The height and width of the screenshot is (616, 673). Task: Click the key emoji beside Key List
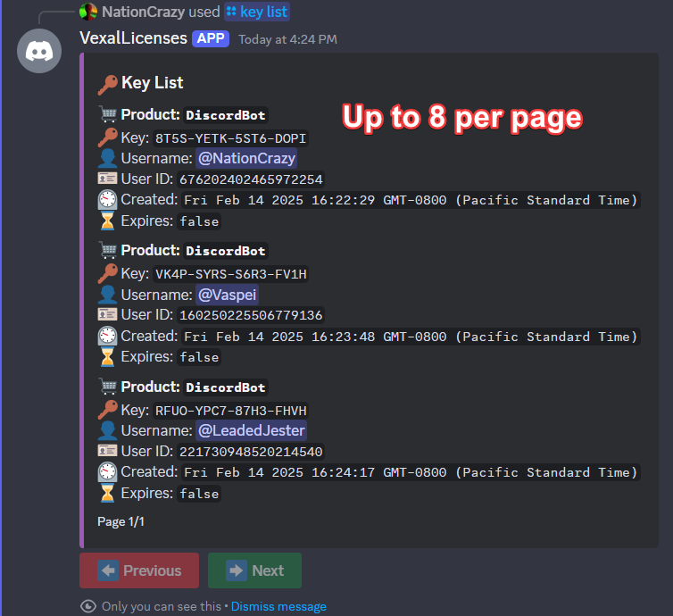(x=108, y=83)
